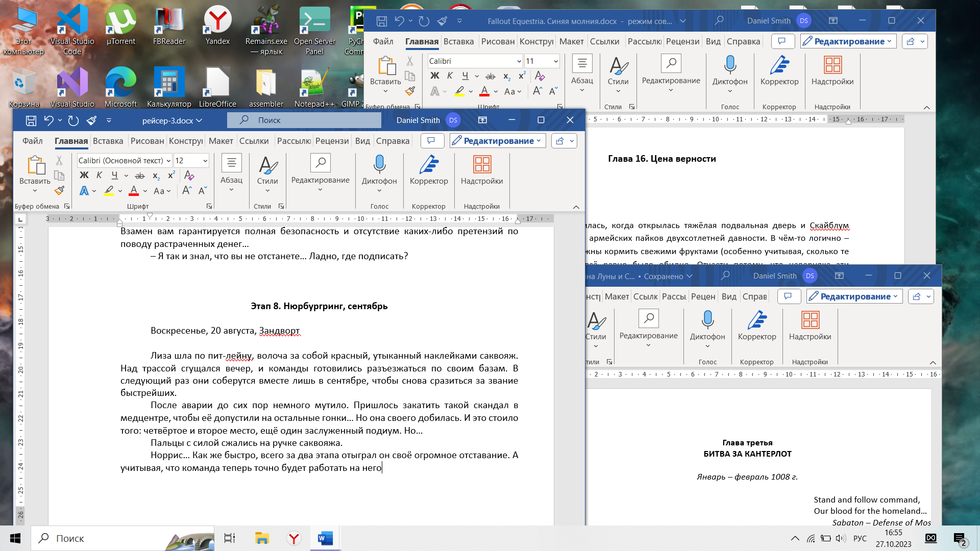Viewport: 980px width, 551px height.
Task: Click the comments button in рейсер-3 ribbon
Action: click(431, 141)
